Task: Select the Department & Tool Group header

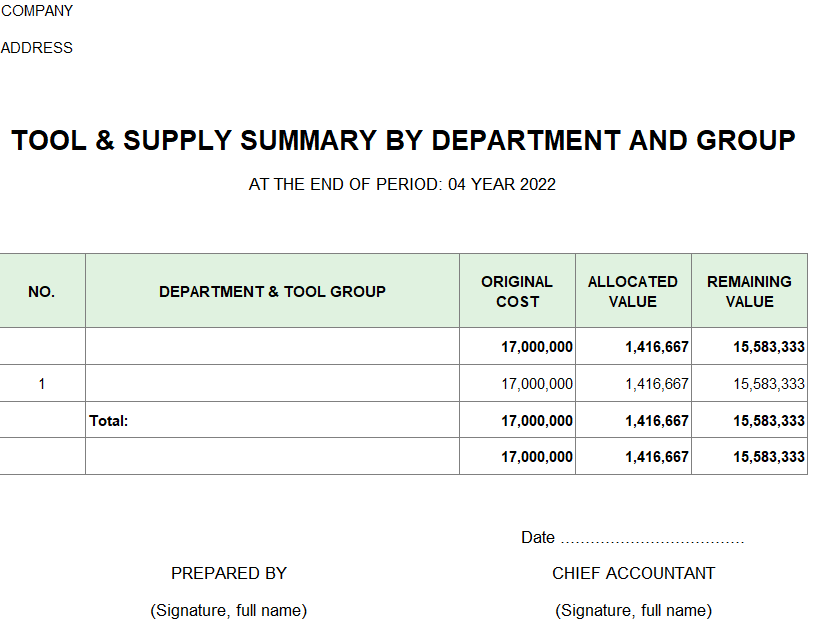Action: 272,292
